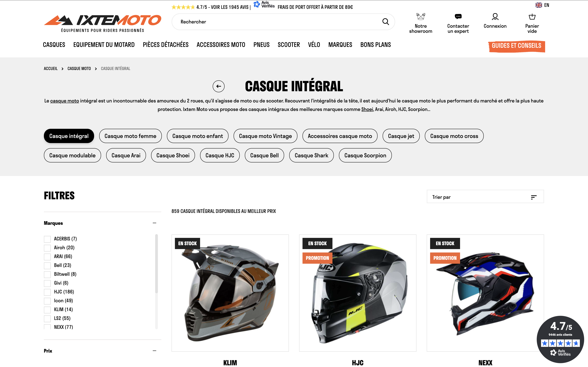The height and width of the screenshot is (367, 588).
Task: Select the Casque Shoei category pill
Action: pyautogui.click(x=173, y=155)
